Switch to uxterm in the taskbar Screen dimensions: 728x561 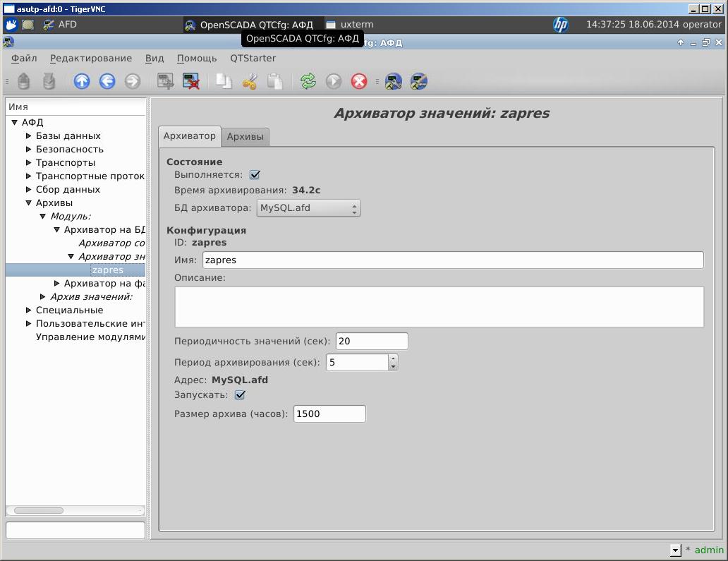coord(350,25)
